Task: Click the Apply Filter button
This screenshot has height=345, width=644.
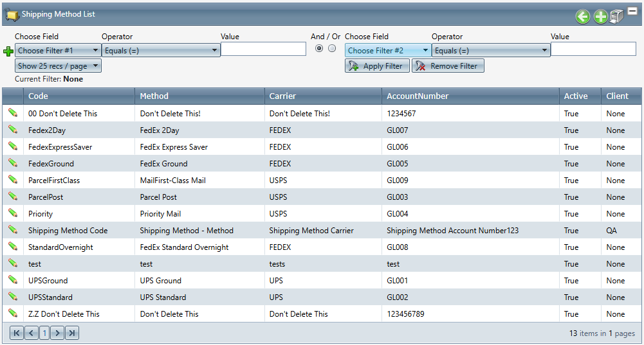Action: click(x=377, y=66)
